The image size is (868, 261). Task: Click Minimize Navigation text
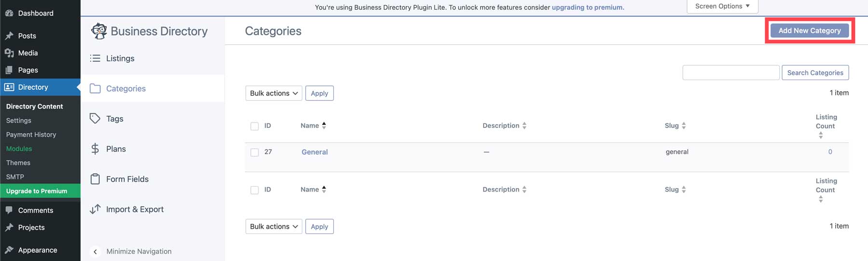pyautogui.click(x=139, y=251)
